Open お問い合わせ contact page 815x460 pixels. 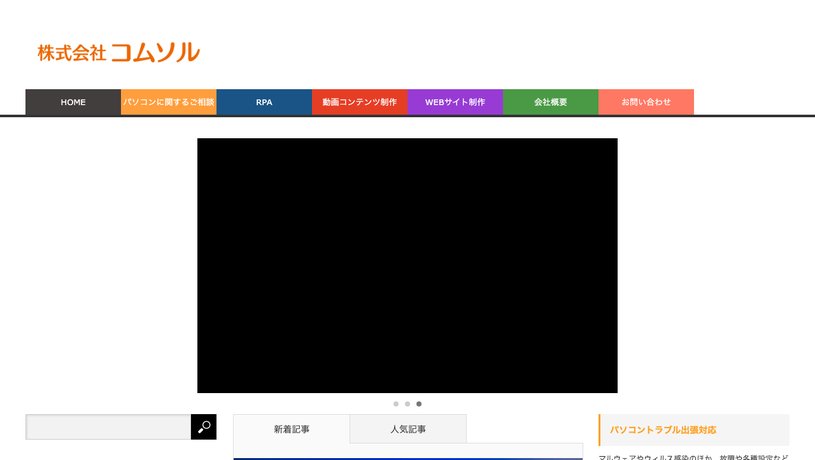click(646, 102)
